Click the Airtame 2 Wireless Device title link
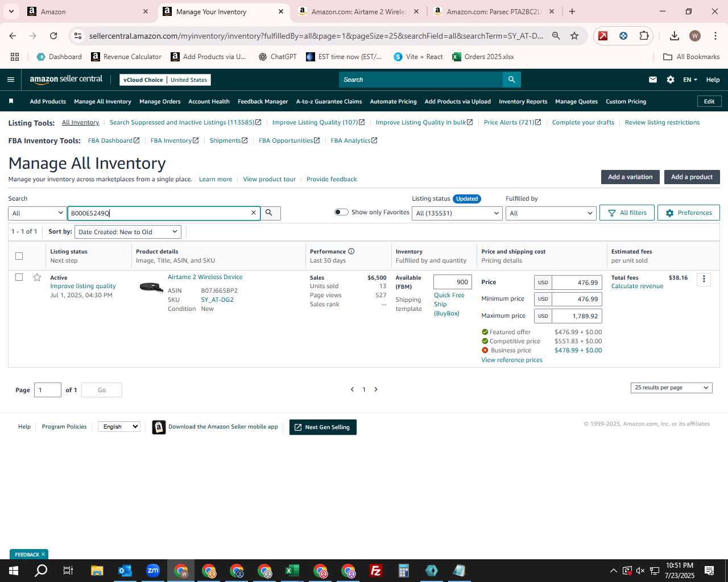The image size is (728, 582). click(x=205, y=277)
